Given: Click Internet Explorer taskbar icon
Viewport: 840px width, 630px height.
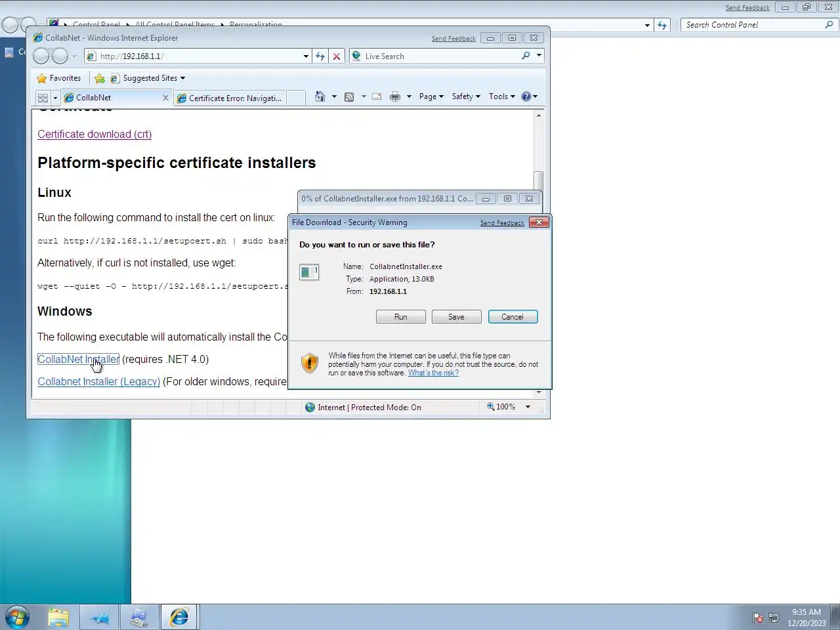Looking at the screenshot, I should (179, 618).
